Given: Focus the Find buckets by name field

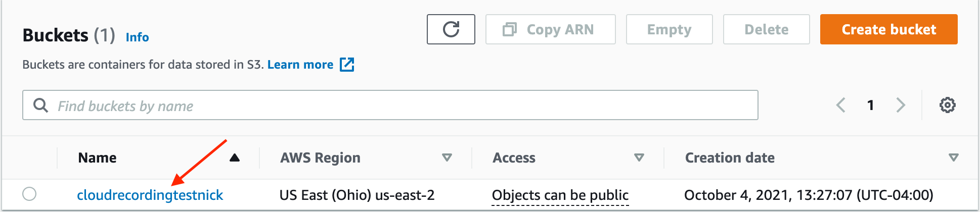Looking at the screenshot, I should (405, 105).
